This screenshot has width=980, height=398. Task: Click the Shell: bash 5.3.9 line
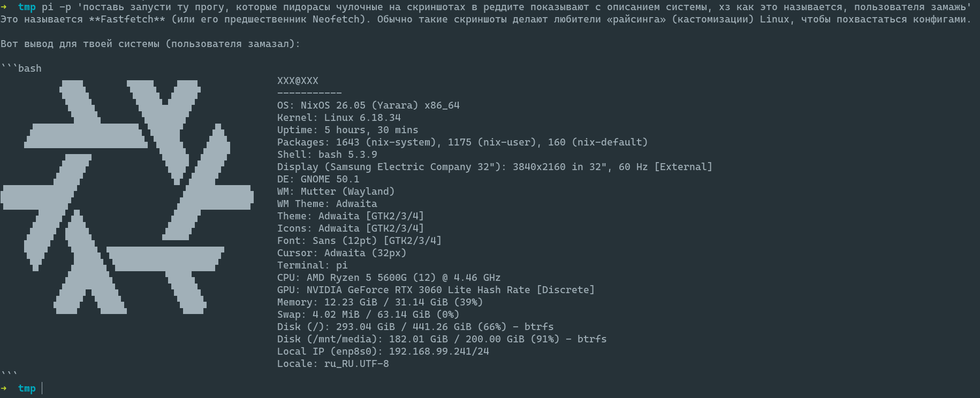pos(327,155)
